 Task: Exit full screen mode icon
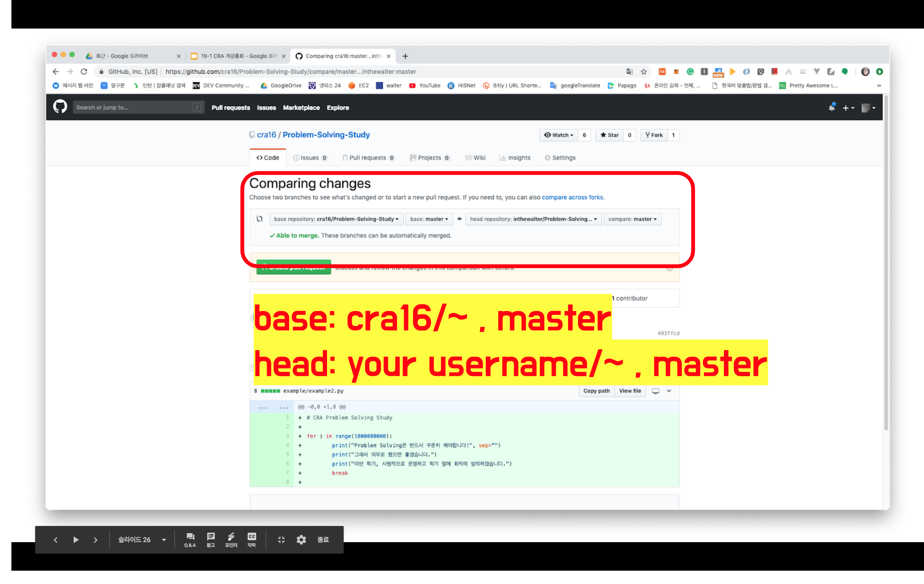point(281,540)
